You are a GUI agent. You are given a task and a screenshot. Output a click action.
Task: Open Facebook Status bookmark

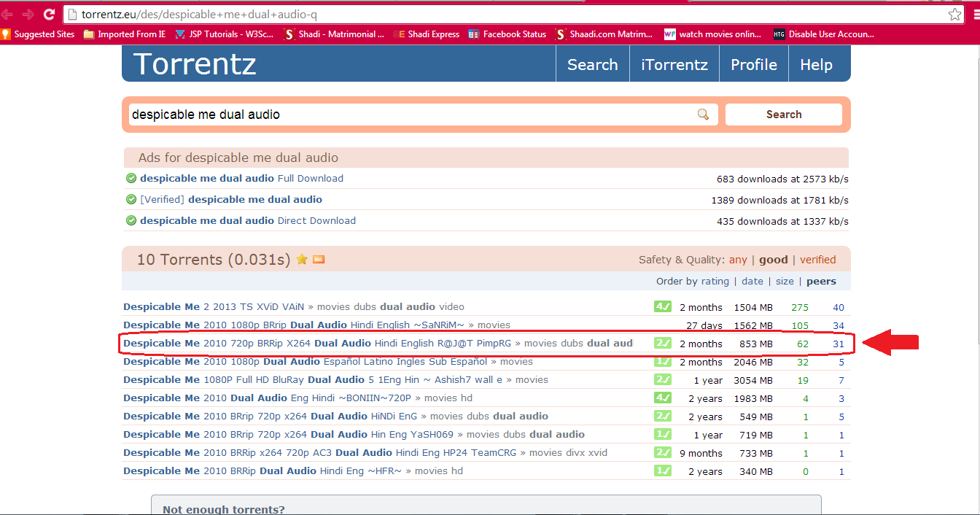(507, 34)
